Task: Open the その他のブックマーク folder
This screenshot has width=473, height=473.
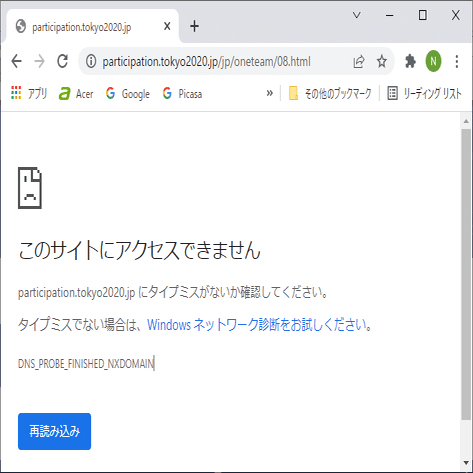Action: [330, 94]
